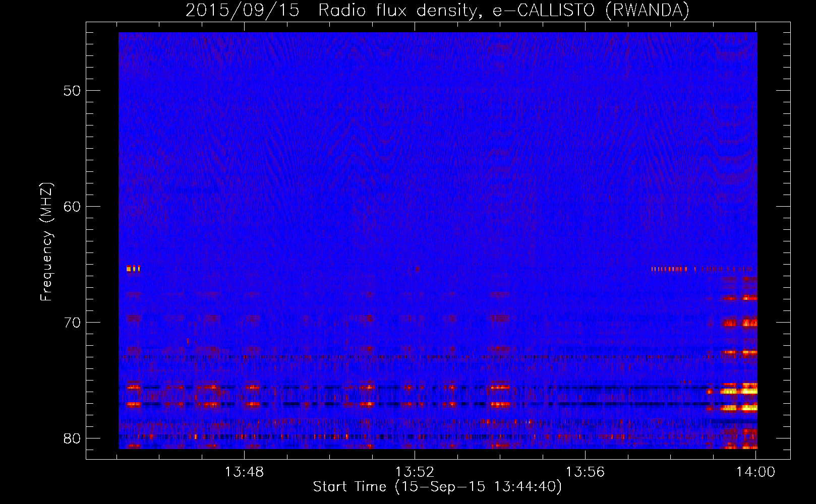The height and width of the screenshot is (504, 816).
Task: Click the 'Frequency (MHZ)' axis label
Action: (x=46, y=242)
